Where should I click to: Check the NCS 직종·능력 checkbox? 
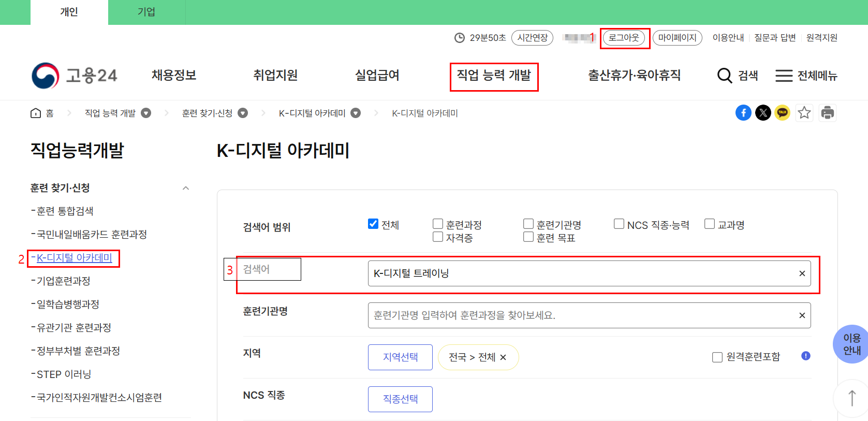[619, 224]
